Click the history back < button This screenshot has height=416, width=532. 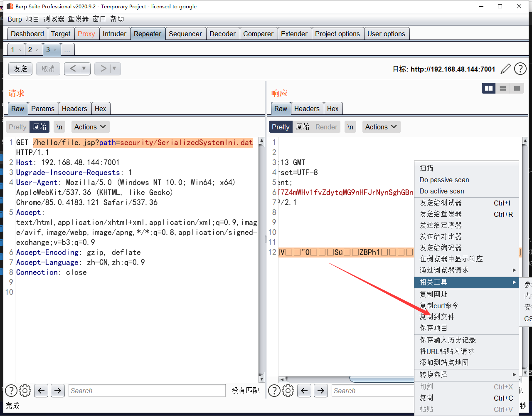[72, 69]
